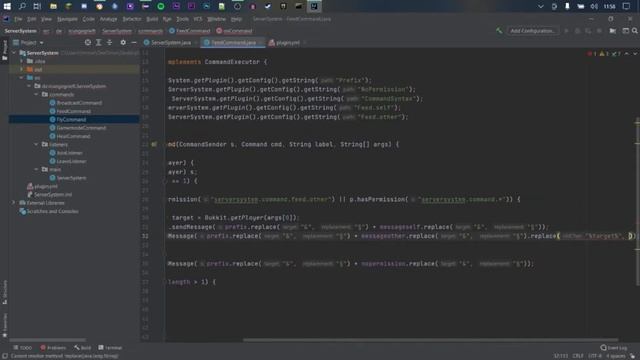The image size is (640, 360).
Task: Hide the Project panel with minus icon
Action: 134,42
